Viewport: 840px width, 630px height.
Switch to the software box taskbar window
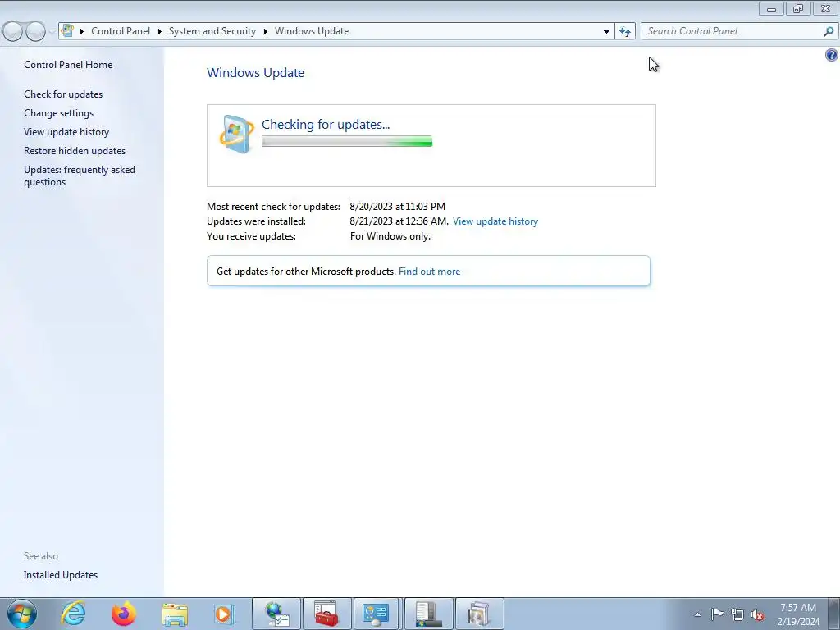click(x=479, y=614)
